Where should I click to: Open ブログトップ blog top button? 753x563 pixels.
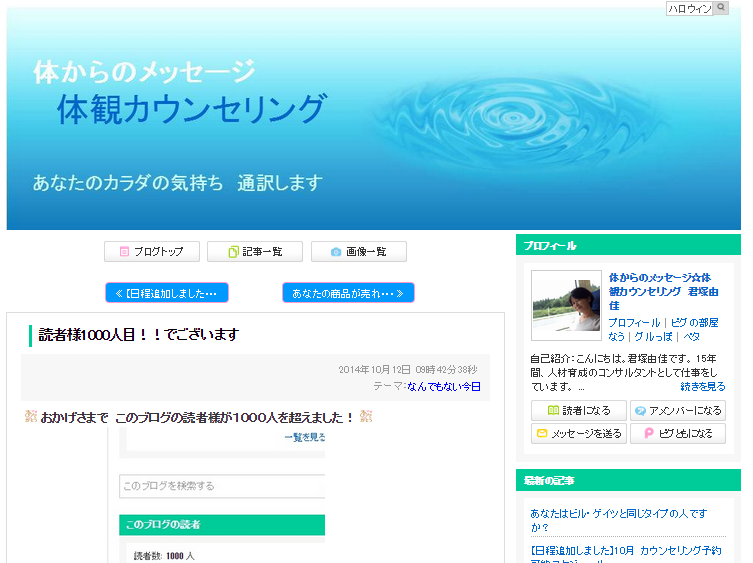pos(152,252)
